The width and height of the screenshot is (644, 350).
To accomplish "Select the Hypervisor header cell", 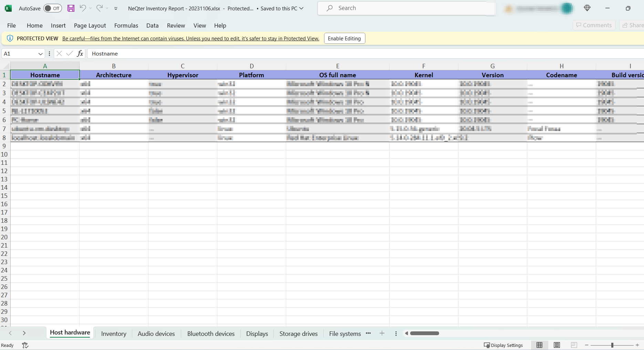I will coord(183,75).
